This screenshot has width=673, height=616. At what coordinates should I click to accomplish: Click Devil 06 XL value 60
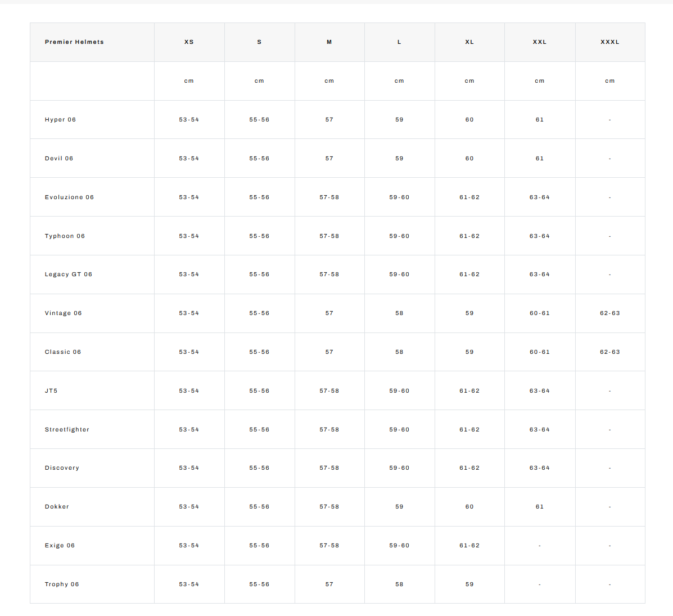[x=469, y=159]
